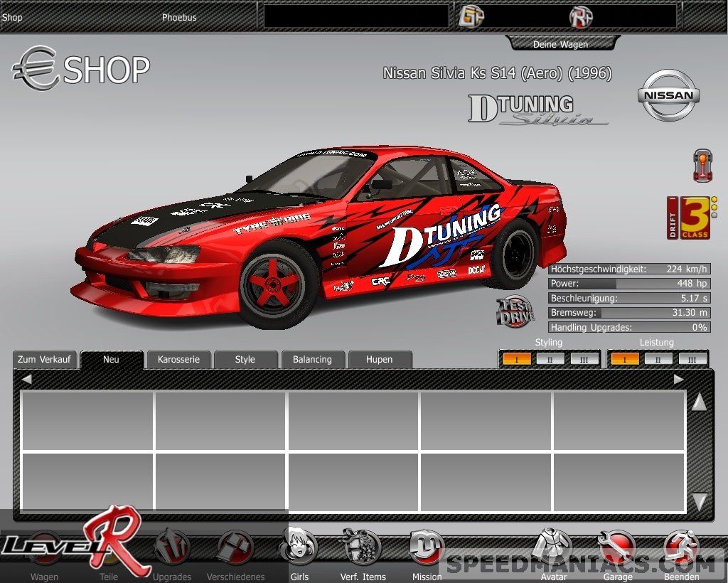Click the down arrow of the item grid
This screenshot has height=583, width=728.
coord(700,502)
